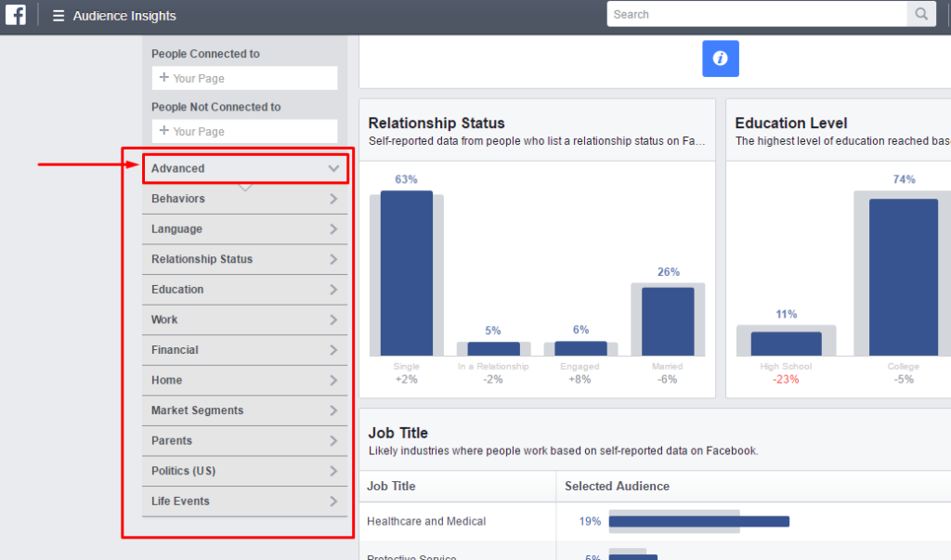Image resolution: width=951 pixels, height=560 pixels.
Task: Click the Relationship Status chart heading
Action: [x=436, y=124]
